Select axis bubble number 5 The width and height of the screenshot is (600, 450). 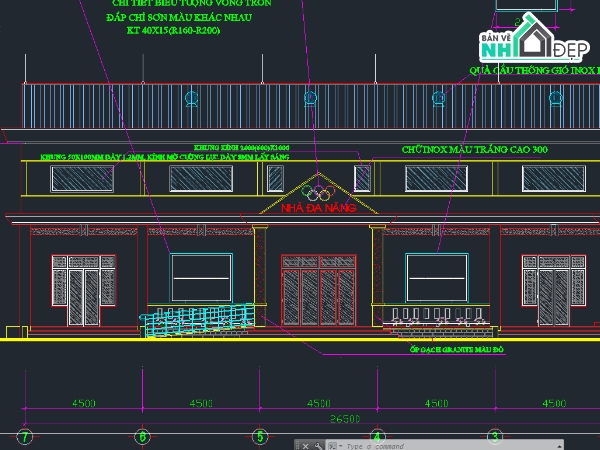(x=260, y=436)
